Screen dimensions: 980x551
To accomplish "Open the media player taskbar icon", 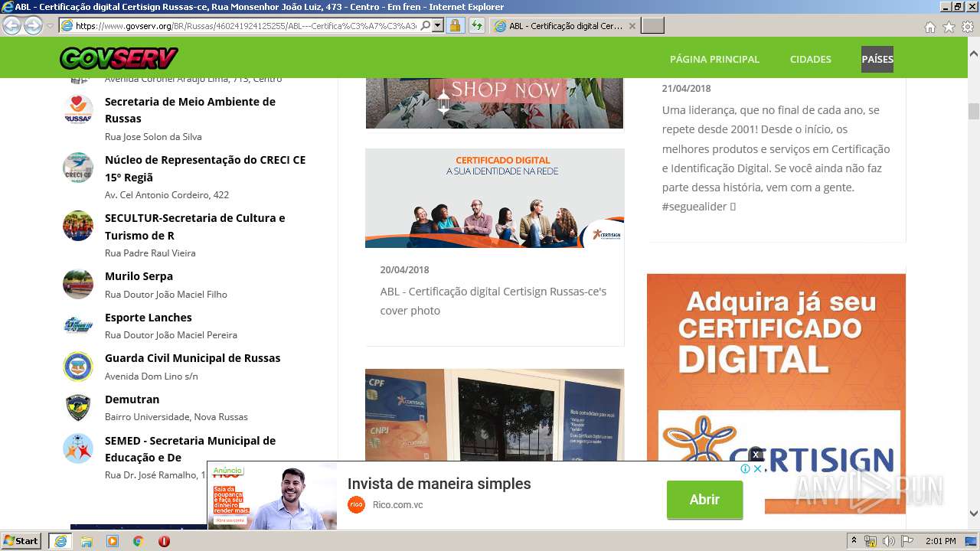I will pos(113,541).
